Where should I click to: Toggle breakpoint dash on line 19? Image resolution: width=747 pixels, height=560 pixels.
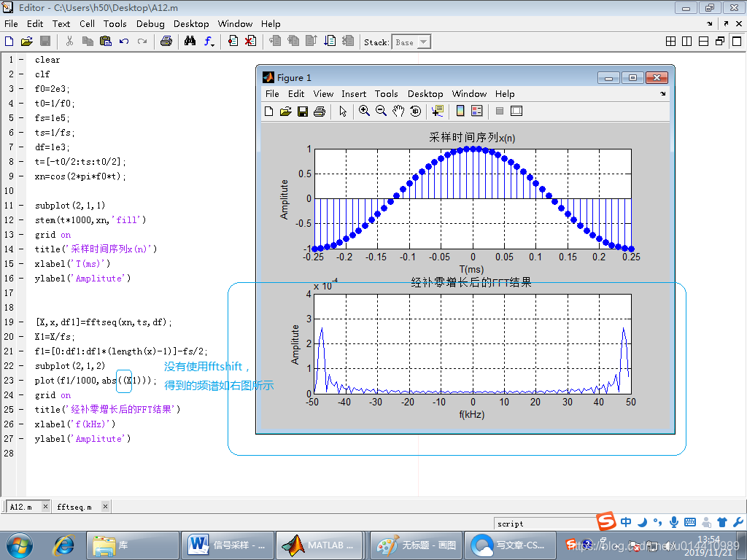(21, 322)
